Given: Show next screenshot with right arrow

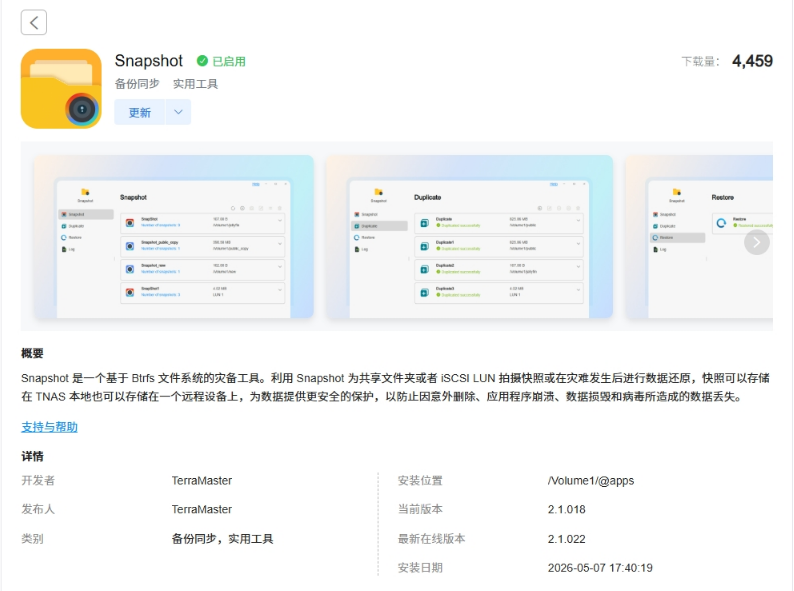Looking at the screenshot, I should coord(757,242).
